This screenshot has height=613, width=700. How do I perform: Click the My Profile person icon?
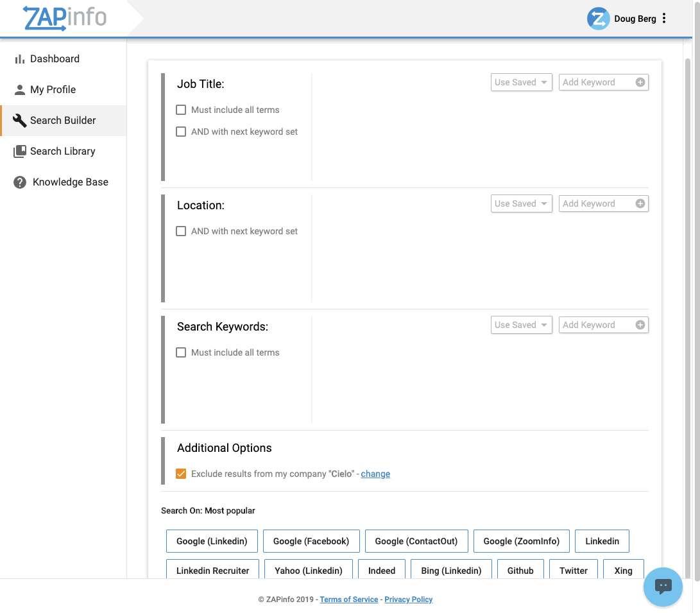click(x=20, y=90)
